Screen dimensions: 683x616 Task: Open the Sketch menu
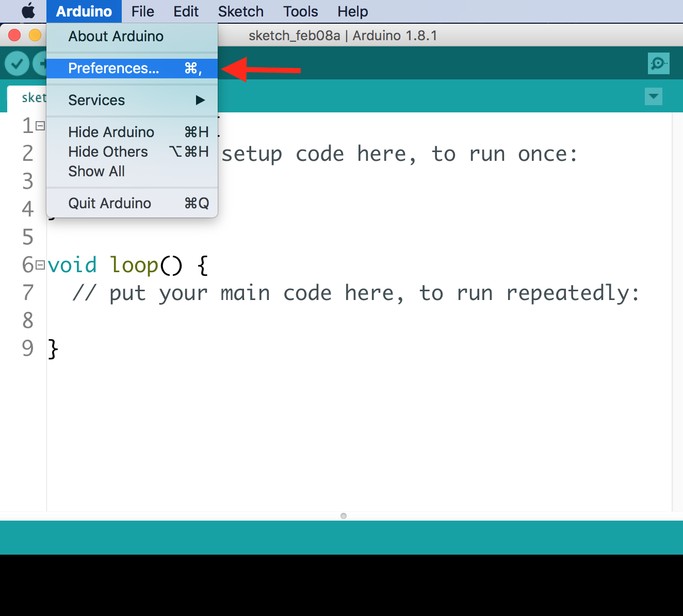241,11
